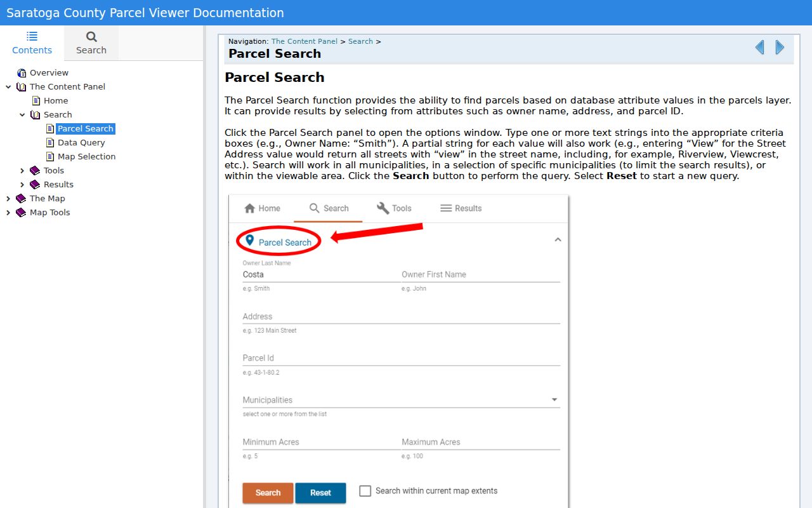
Task: Click the Minimum Acres field in the screenshot
Action: tap(321, 442)
